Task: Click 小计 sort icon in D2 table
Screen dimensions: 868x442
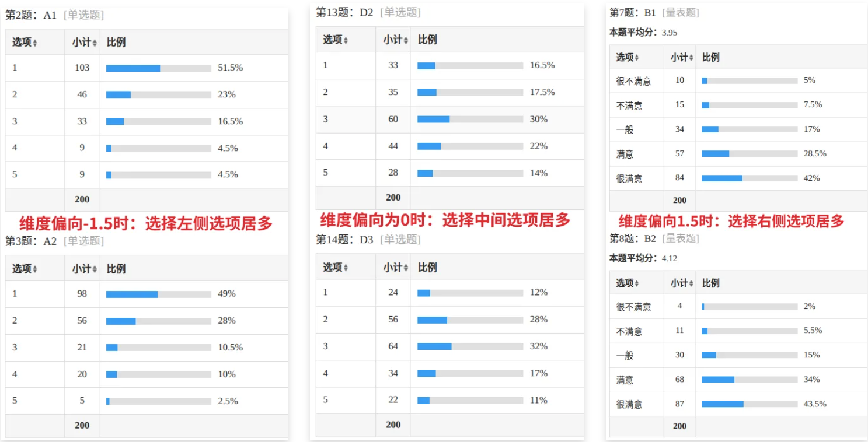Action: pos(405,41)
